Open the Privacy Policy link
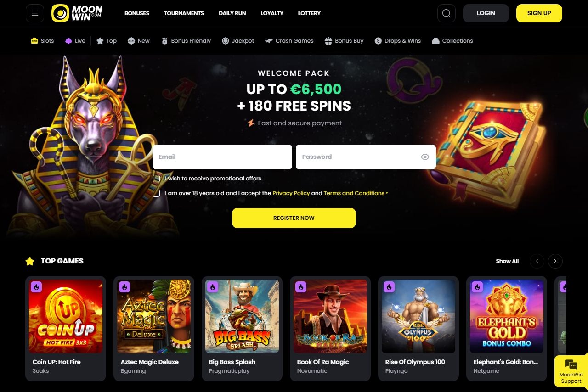The width and height of the screenshot is (588, 392). 291,193
